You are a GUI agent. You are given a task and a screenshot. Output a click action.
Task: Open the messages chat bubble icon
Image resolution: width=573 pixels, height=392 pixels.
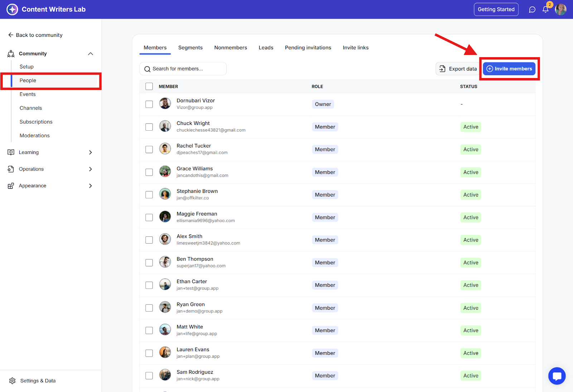(x=532, y=10)
